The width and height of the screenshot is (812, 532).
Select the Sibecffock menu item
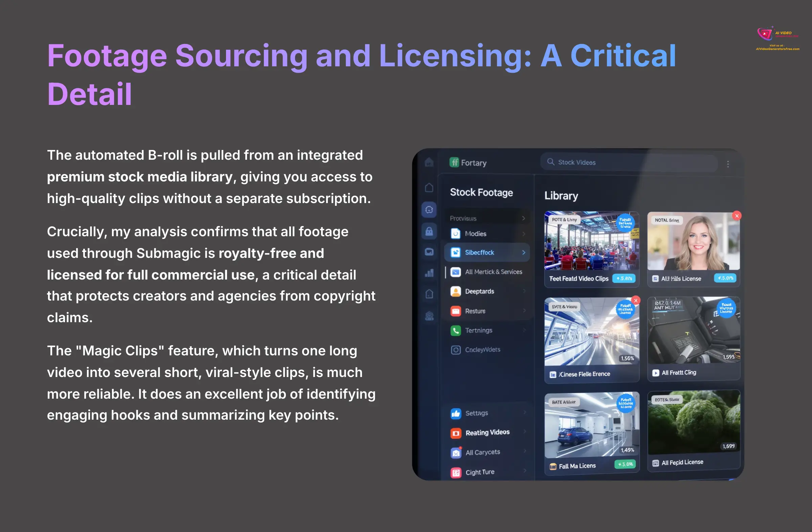pyautogui.click(x=487, y=252)
